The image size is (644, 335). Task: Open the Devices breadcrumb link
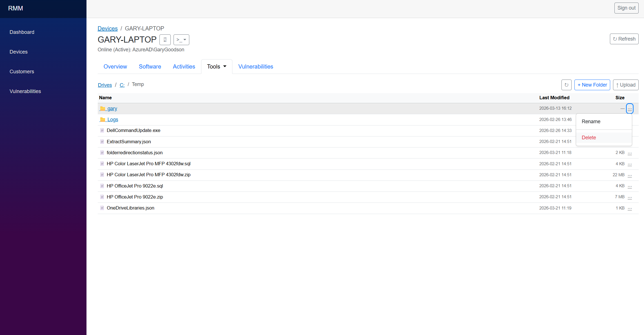click(x=107, y=28)
